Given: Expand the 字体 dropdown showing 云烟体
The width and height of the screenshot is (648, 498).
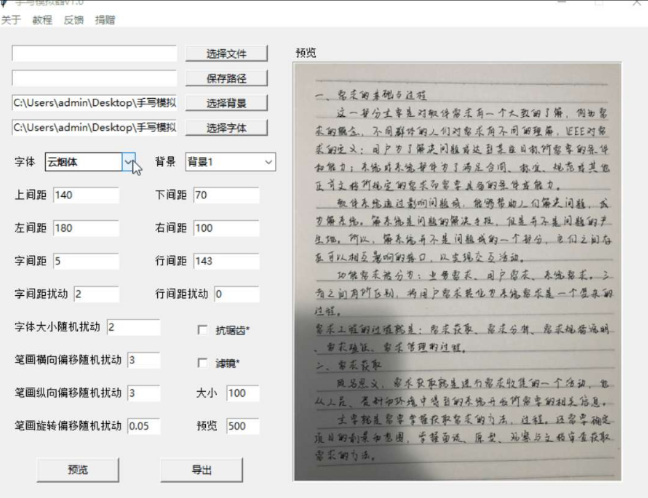Looking at the screenshot, I should click(128, 162).
